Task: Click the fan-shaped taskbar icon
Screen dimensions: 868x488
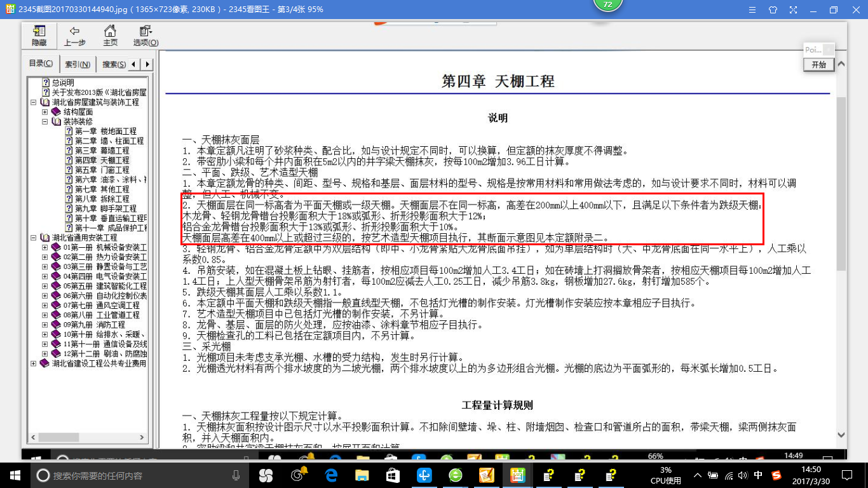Action: [x=266, y=475]
